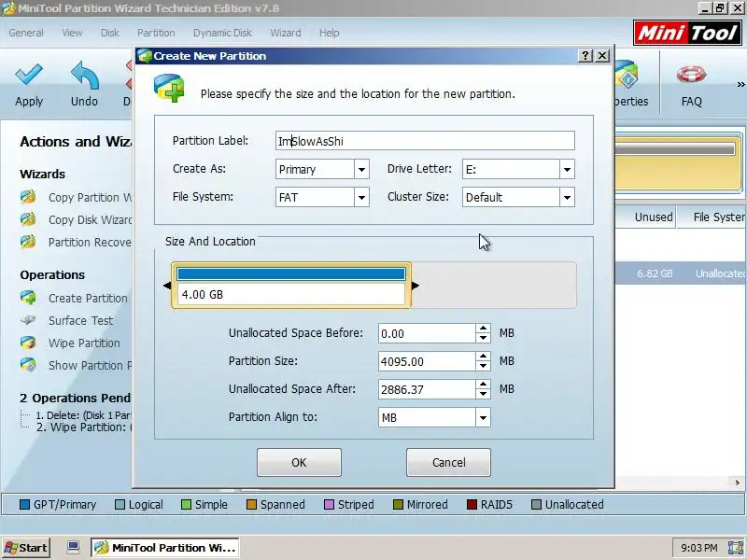Click the MiniTool logo banner
The image size is (747, 560).
pyautogui.click(x=687, y=33)
